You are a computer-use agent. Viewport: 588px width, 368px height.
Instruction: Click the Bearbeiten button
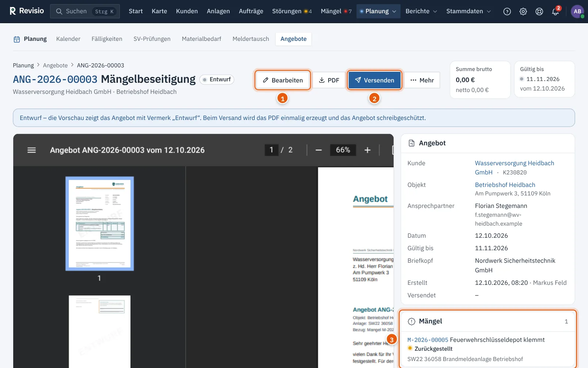click(x=283, y=80)
